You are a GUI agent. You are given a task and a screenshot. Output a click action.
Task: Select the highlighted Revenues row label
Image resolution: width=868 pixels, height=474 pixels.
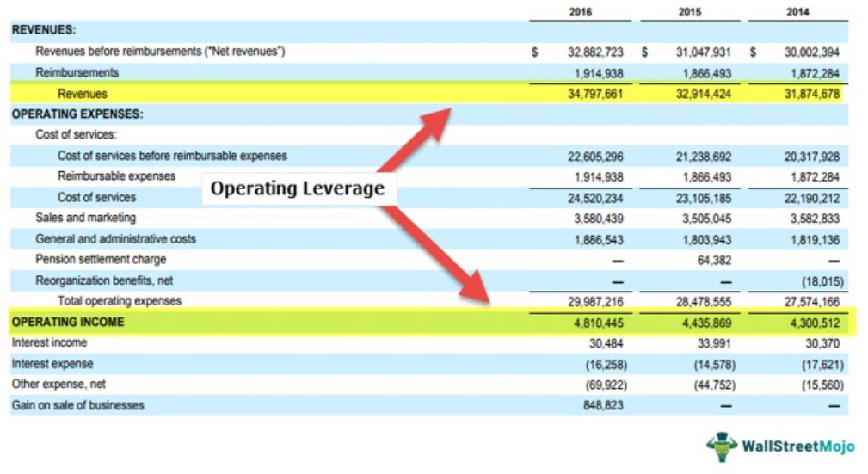(x=83, y=94)
